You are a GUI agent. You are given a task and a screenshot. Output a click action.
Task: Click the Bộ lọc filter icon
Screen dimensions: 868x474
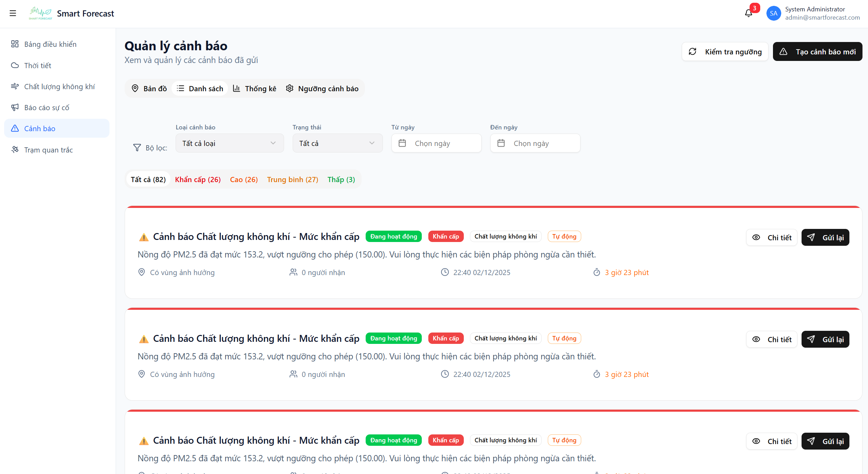pyautogui.click(x=137, y=148)
